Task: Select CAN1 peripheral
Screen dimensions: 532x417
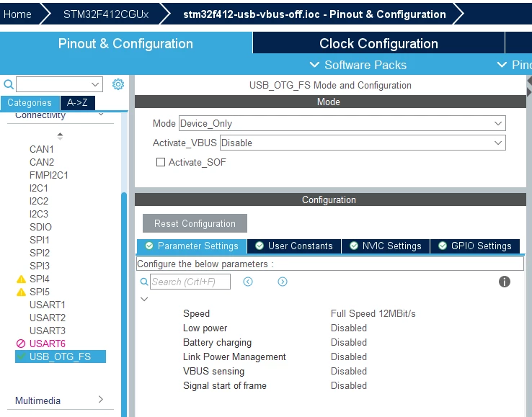Action: tap(42, 150)
